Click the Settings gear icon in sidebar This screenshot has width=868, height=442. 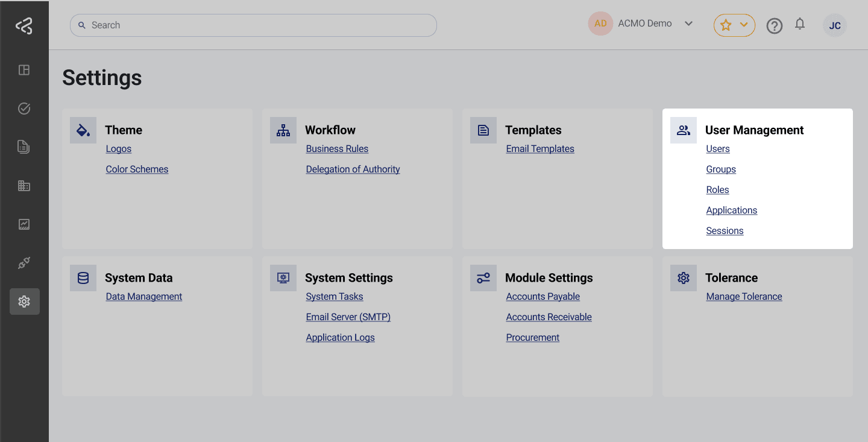[24, 301]
